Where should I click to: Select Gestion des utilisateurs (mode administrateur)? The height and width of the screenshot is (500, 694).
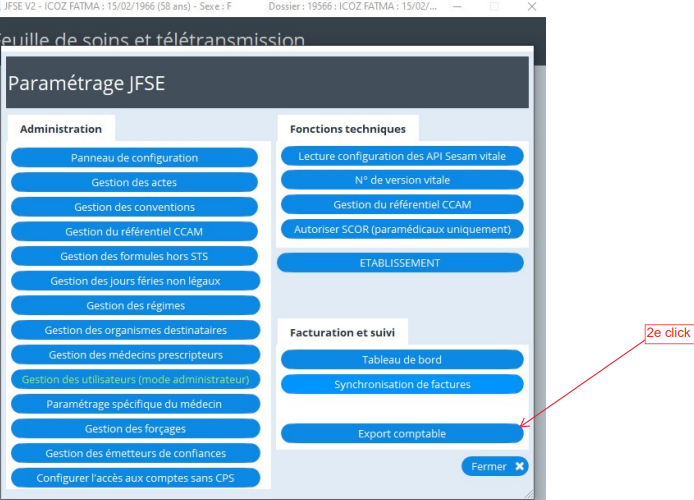[x=134, y=379]
